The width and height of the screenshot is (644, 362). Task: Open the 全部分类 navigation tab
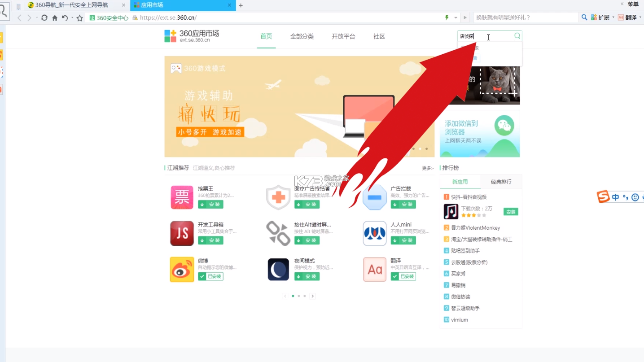coord(302,36)
